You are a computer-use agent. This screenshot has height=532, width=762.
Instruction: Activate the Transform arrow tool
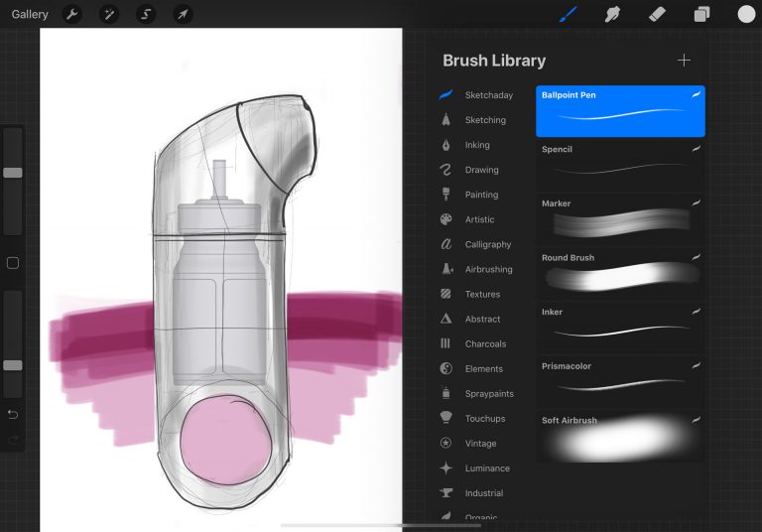[183, 14]
